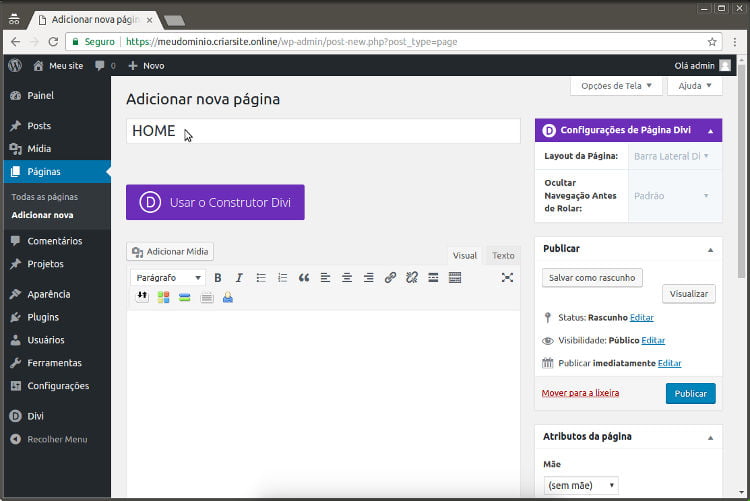Open the Mãe parent page dropdown

(x=581, y=485)
